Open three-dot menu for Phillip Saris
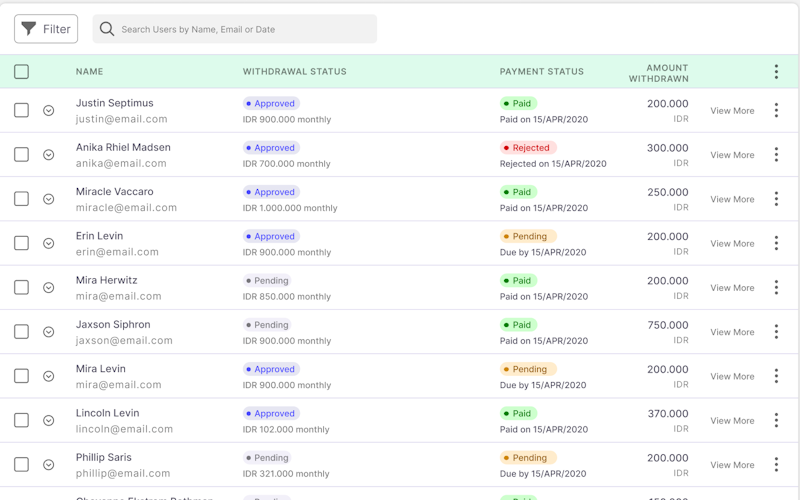The height and width of the screenshot is (500, 800). click(x=776, y=465)
